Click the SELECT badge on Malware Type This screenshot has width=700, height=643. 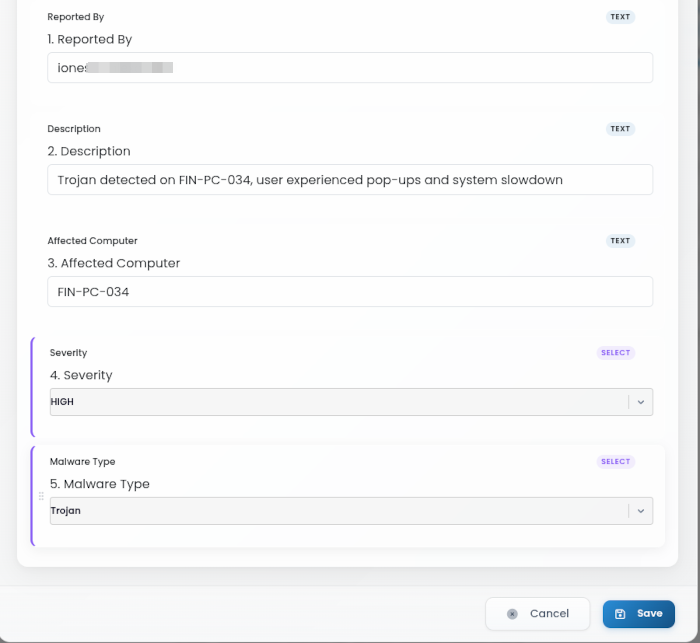[x=616, y=462]
